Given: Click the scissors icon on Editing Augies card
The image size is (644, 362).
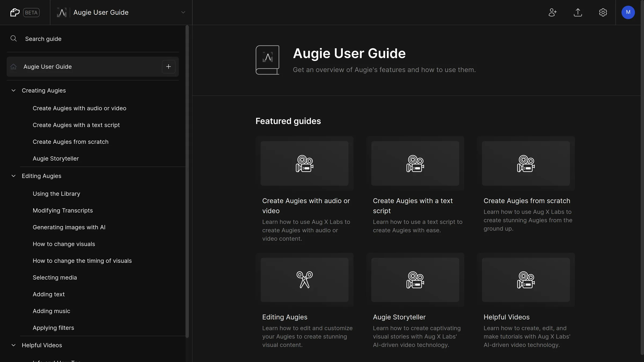Looking at the screenshot, I should (305, 280).
